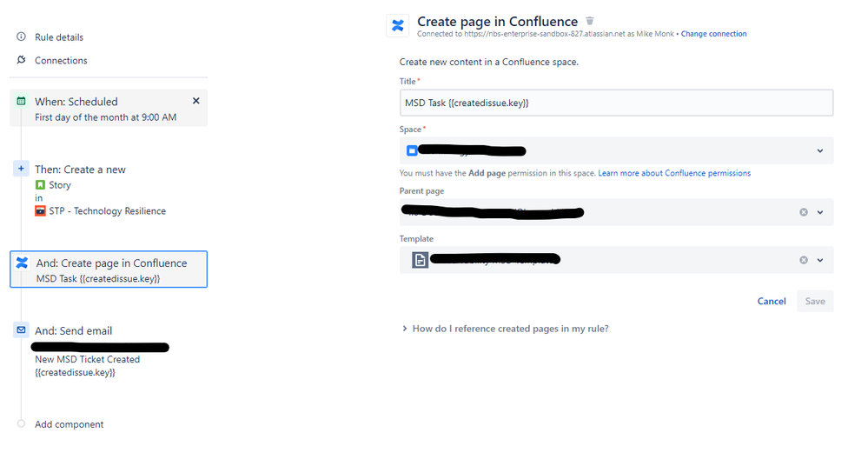The height and width of the screenshot is (466, 868).
Task: Open Rule details section
Action: [59, 37]
